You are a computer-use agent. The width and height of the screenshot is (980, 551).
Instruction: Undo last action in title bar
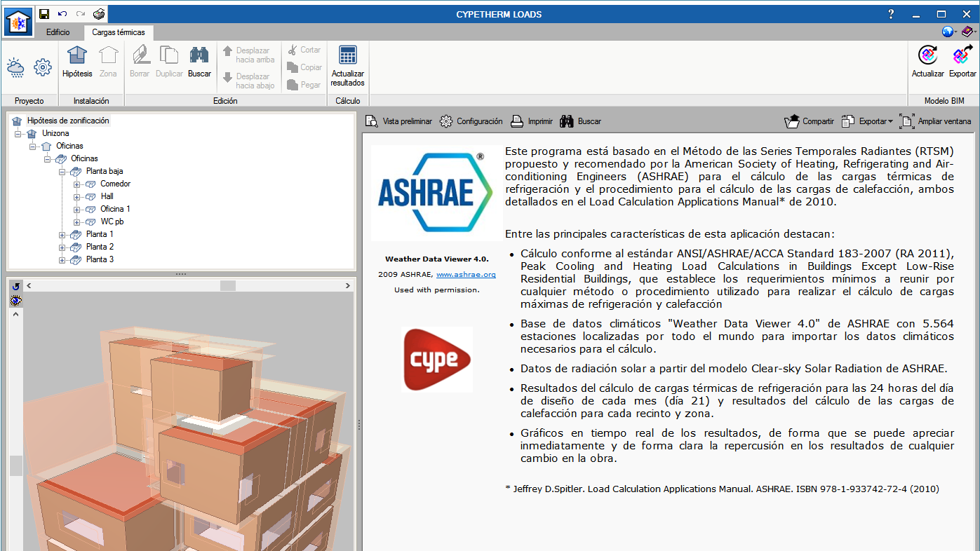pyautogui.click(x=62, y=14)
